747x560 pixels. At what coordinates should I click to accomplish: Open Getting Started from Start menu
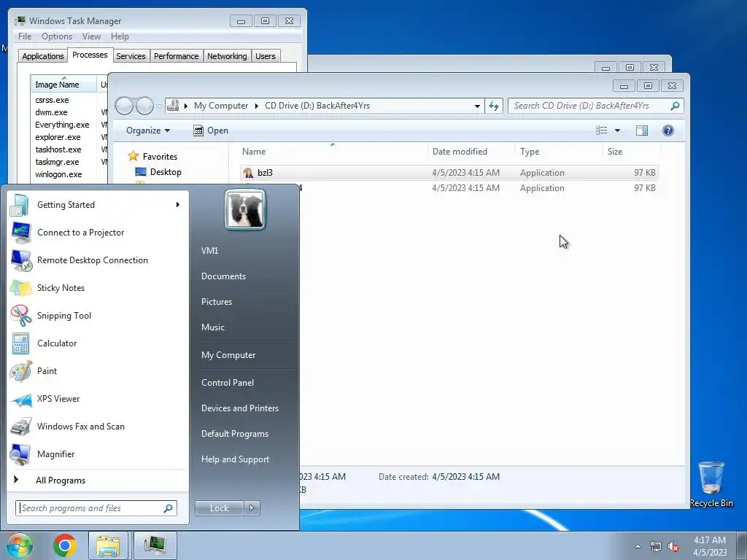pyautogui.click(x=97, y=205)
